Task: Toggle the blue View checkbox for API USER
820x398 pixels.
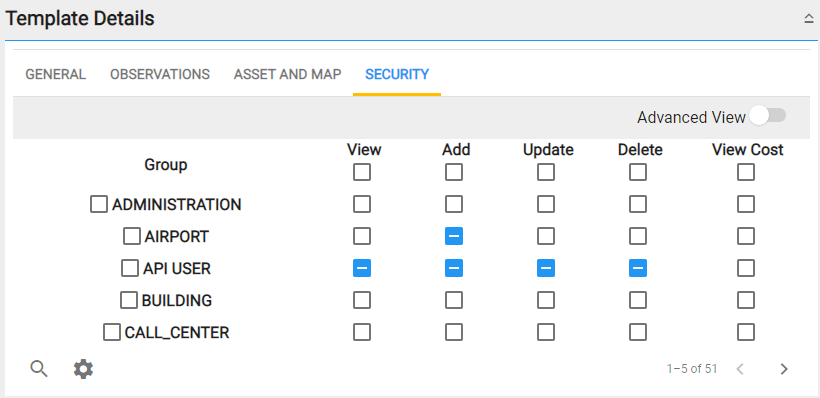Action: (x=362, y=268)
